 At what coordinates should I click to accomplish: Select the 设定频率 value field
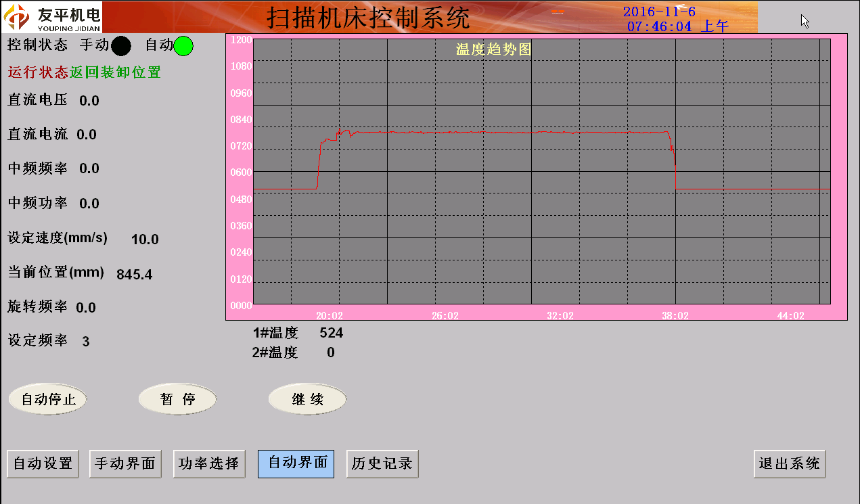(86, 342)
